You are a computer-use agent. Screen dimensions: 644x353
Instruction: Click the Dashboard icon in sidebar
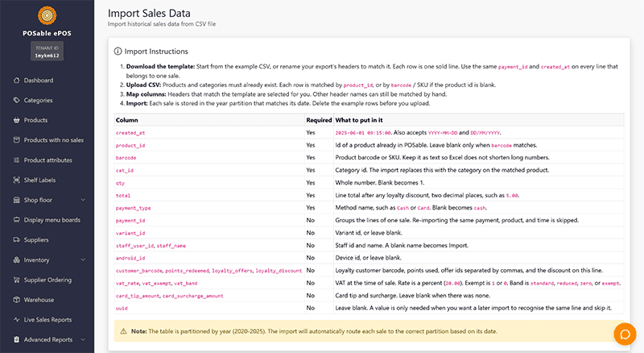point(16,81)
